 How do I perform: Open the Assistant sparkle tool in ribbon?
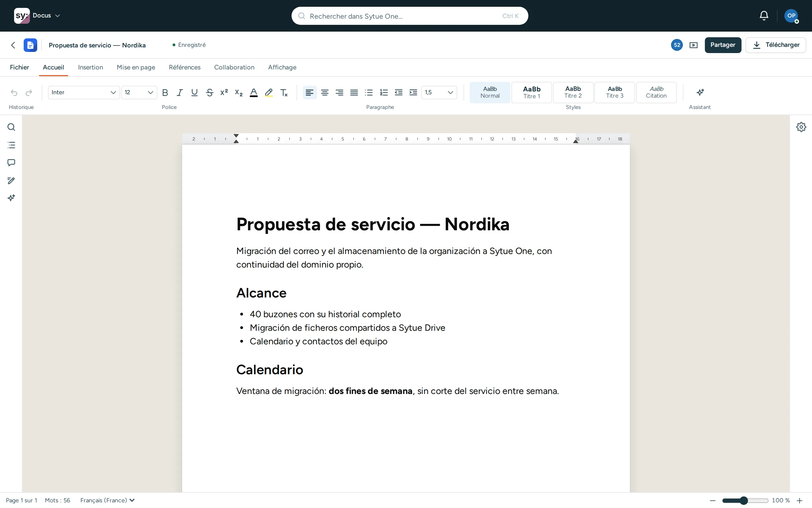[700, 92]
